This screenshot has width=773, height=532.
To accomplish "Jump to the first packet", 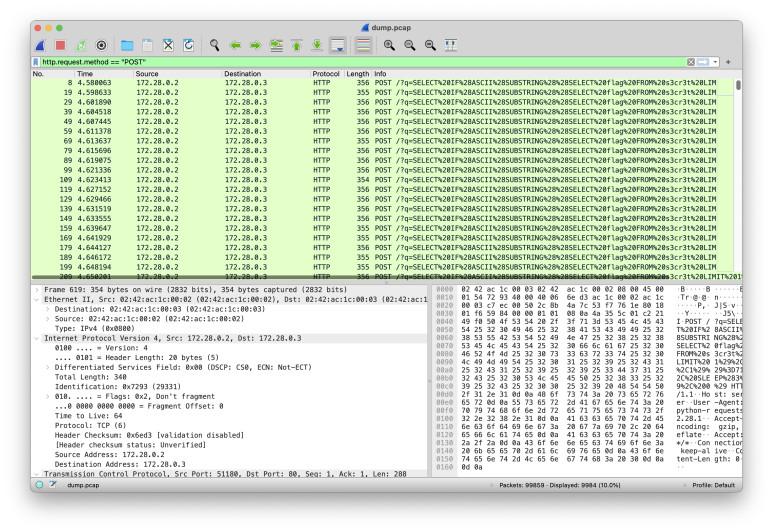I will 297,45.
